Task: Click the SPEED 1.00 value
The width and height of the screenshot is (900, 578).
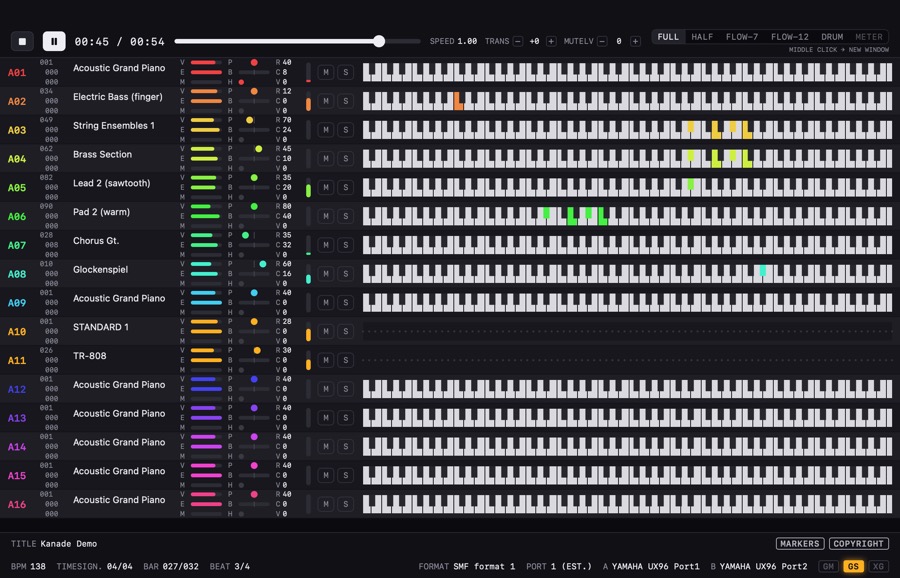Action: click(467, 41)
